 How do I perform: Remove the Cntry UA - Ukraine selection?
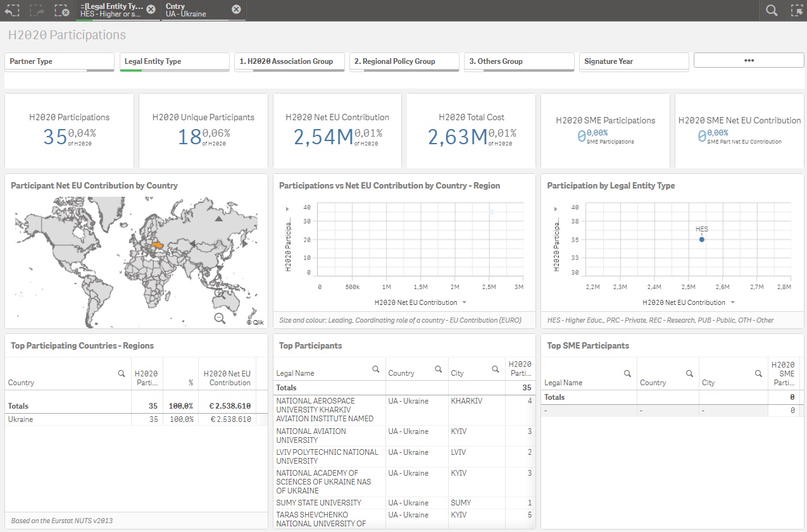236,9
